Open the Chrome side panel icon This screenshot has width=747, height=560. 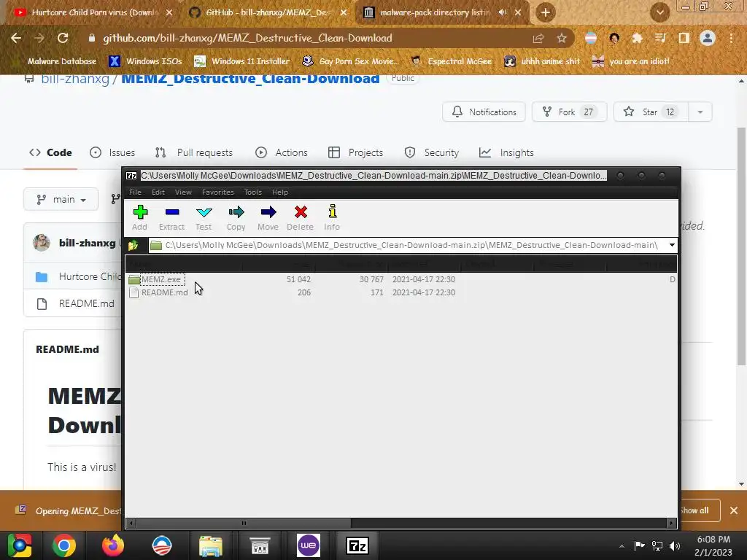click(x=684, y=38)
